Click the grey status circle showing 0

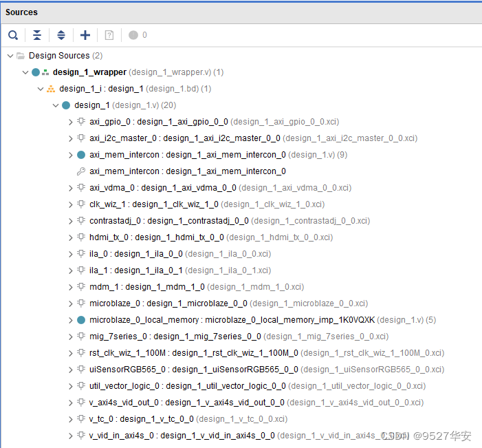pos(133,35)
